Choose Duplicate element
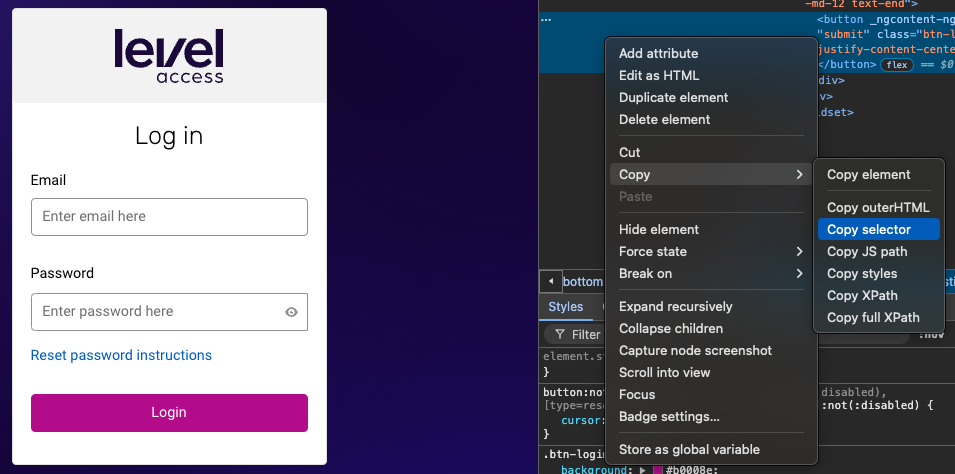 674,97
